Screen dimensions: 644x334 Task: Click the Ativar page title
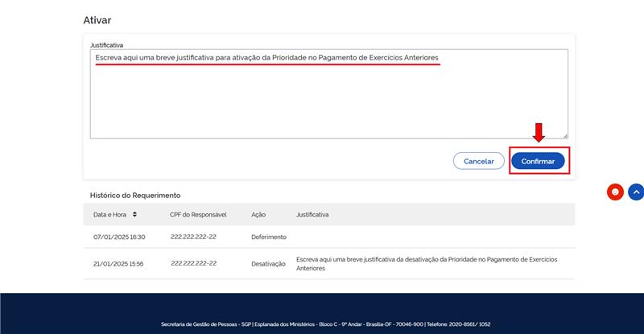(97, 19)
